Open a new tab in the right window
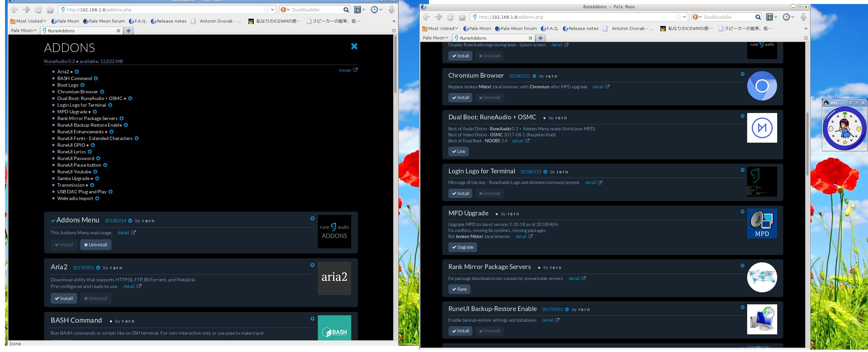The width and height of the screenshot is (868, 352). [540, 38]
